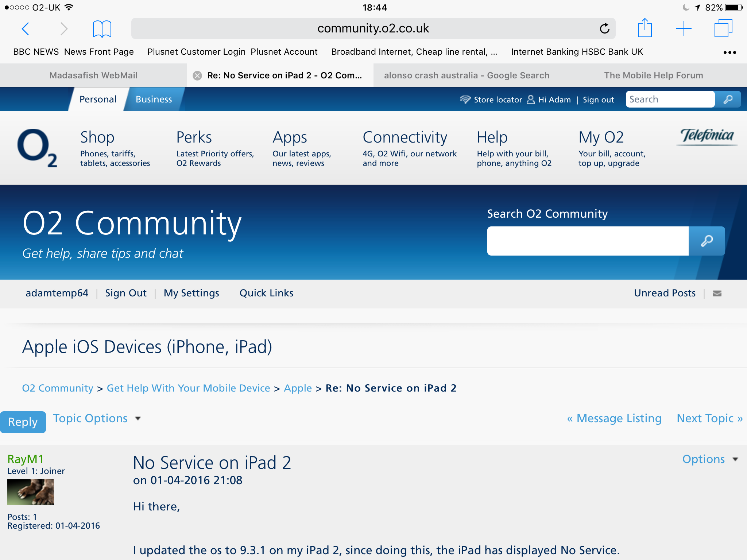Expand the post Options dropdown
The image size is (747, 560).
[710, 459]
